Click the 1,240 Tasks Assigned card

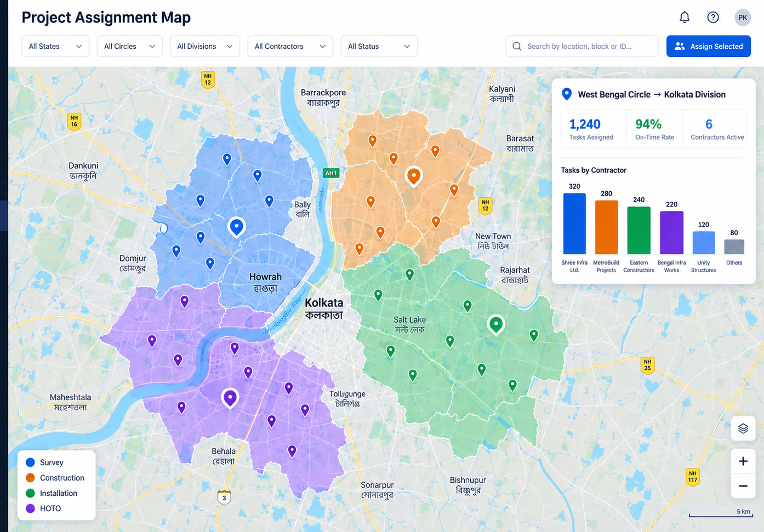tap(593, 129)
